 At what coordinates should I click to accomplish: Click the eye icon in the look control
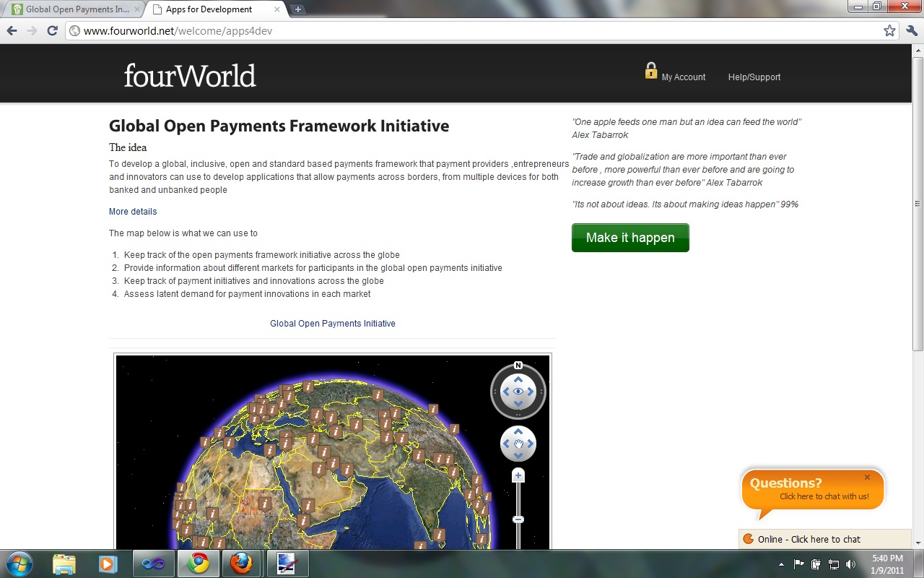[x=518, y=392]
